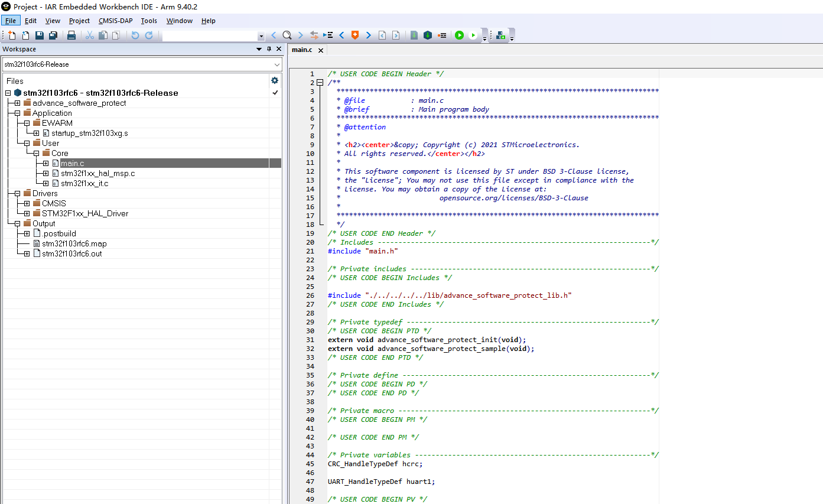Open the Workspace panel menu arrow
The height and width of the screenshot is (504, 823).
[259, 49]
